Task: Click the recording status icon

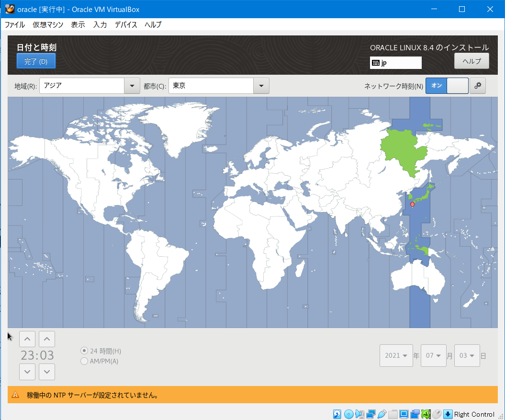Action: click(x=415, y=414)
